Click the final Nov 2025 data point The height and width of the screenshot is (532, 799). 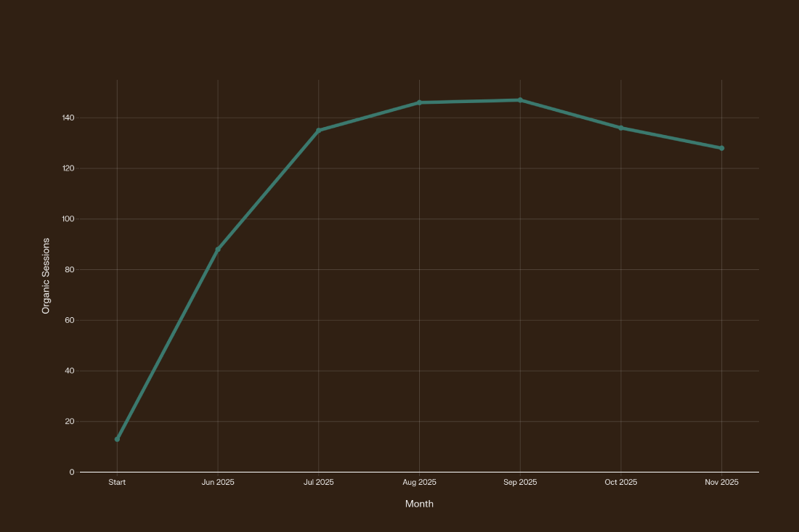[721, 148]
